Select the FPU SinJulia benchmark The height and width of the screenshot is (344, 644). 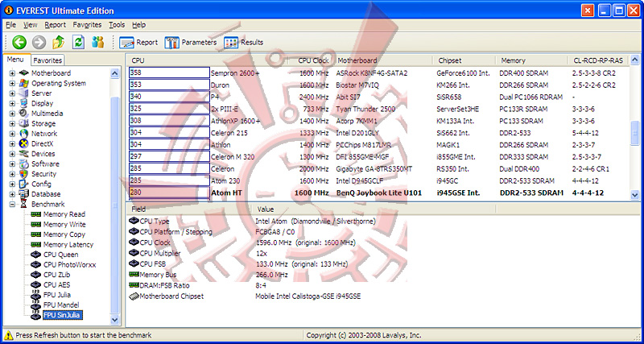pyautogui.click(x=63, y=315)
